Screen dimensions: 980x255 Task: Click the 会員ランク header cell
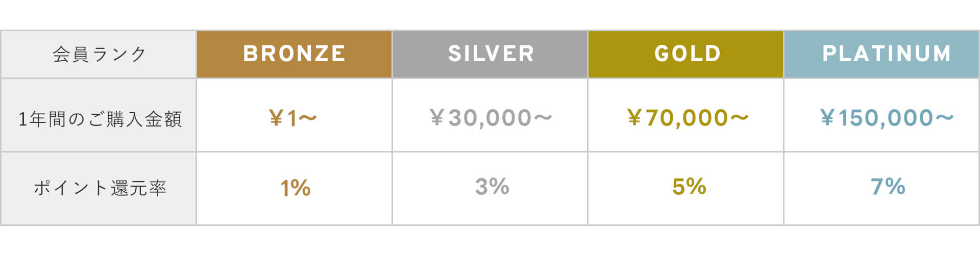tap(99, 54)
